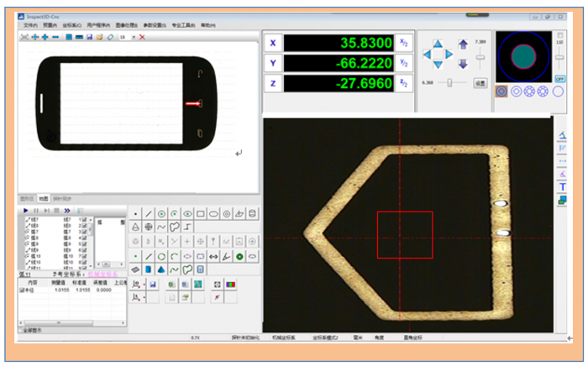Image resolution: width=588 pixels, height=366 pixels.
Task: Click the green construct-line tool
Action: (149, 257)
